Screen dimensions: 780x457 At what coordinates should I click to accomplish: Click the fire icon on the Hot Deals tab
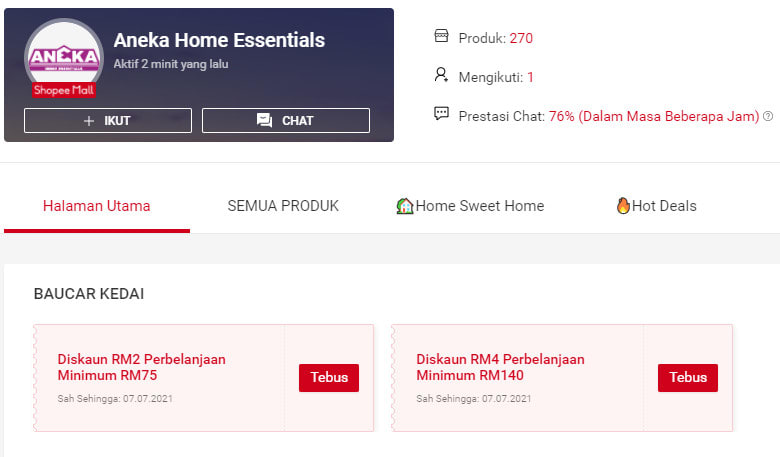point(623,205)
